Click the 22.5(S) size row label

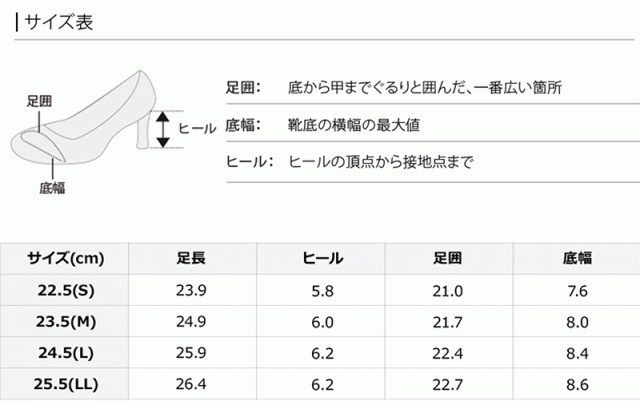pos(66,290)
